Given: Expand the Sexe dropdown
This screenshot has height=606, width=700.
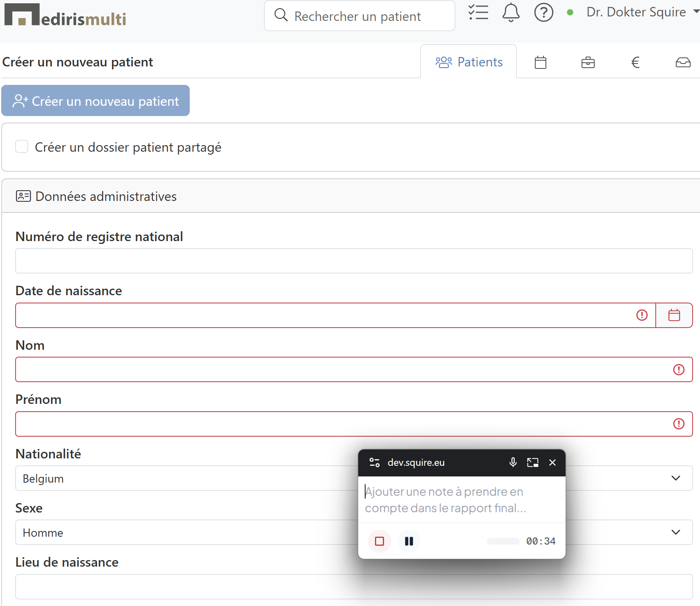Looking at the screenshot, I should pyautogui.click(x=675, y=532).
